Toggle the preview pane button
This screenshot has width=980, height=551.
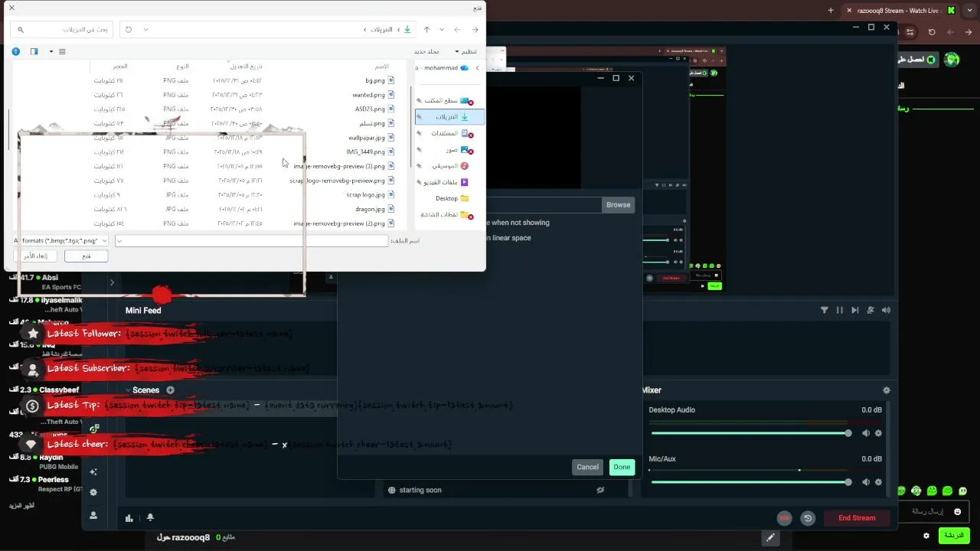click(34, 51)
